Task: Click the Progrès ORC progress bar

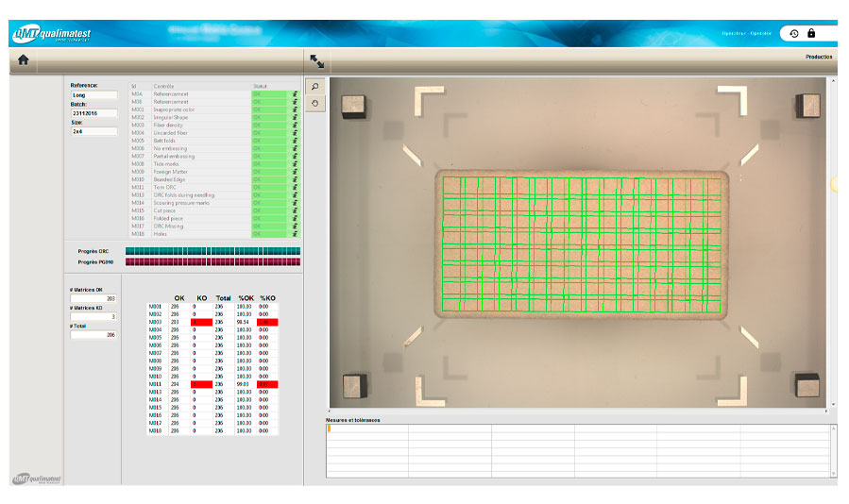Action: (212, 251)
